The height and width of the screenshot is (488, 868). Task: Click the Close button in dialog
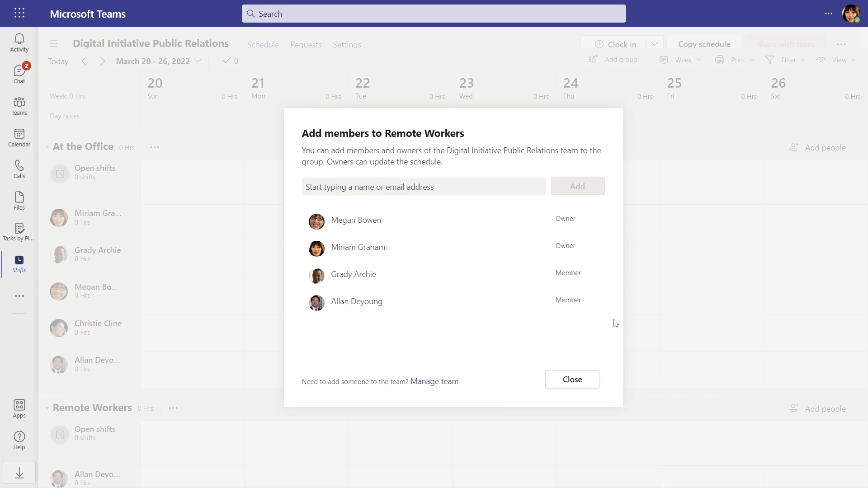[572, 379]
